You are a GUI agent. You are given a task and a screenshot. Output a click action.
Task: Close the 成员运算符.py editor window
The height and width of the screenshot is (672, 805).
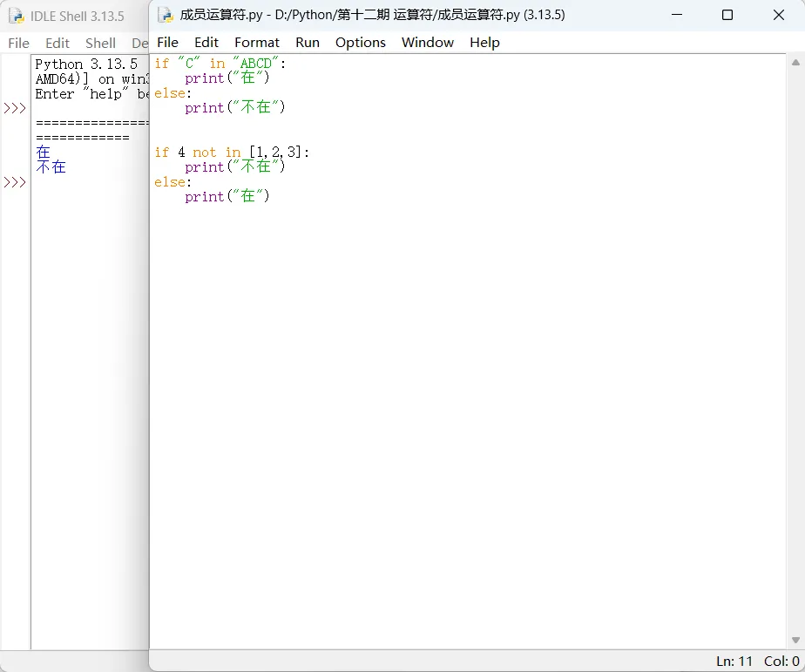[x=778, y=15]
